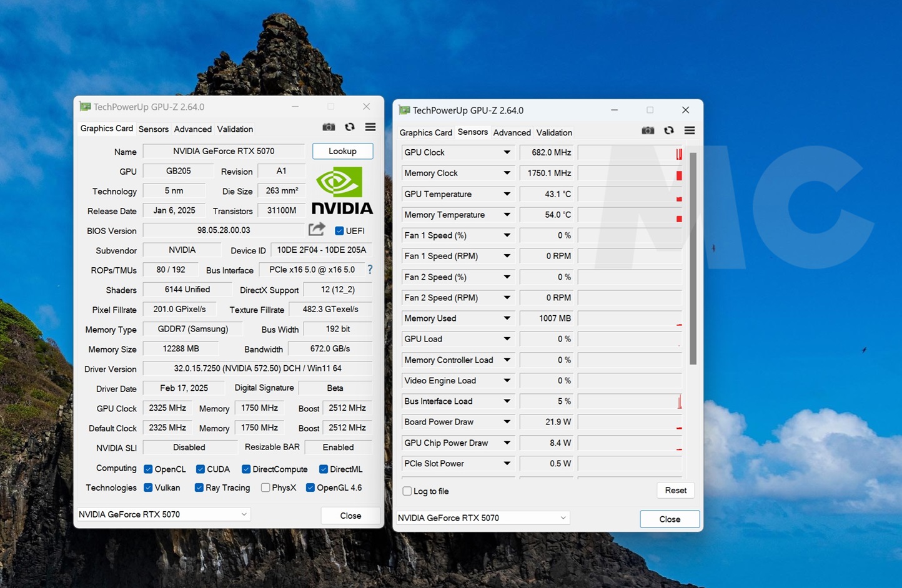This screenshot has width=902, height=588.
Task: Select Graphics Card tab in left window
Action: pyautogui.click(x=107, y=129)
